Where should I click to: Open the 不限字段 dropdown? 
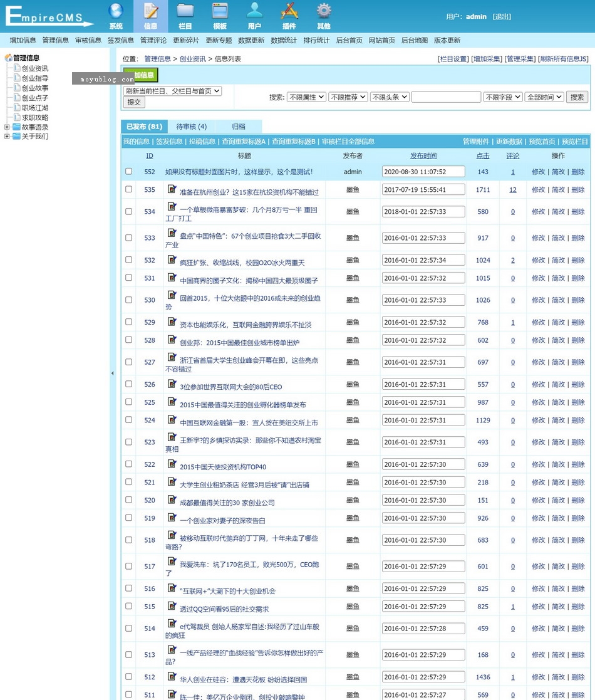[x=503, y=97]
